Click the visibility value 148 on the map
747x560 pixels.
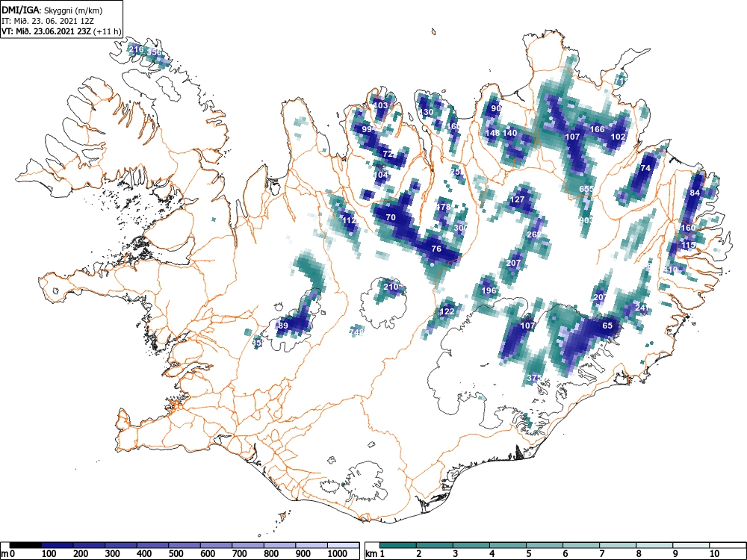[x=492, y=133]
